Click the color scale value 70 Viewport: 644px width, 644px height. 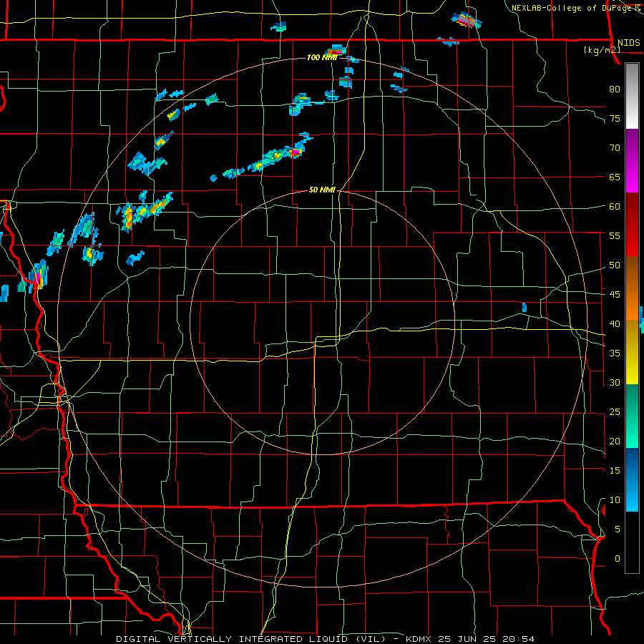615,148
